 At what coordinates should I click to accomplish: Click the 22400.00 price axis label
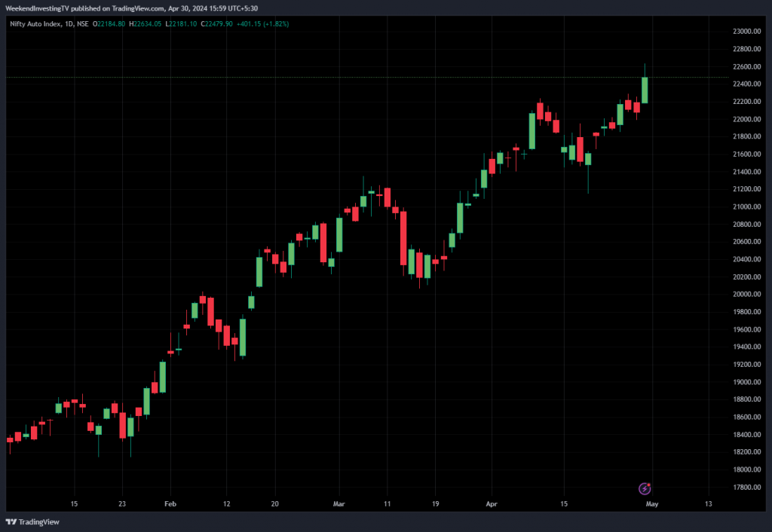point(746,84)
